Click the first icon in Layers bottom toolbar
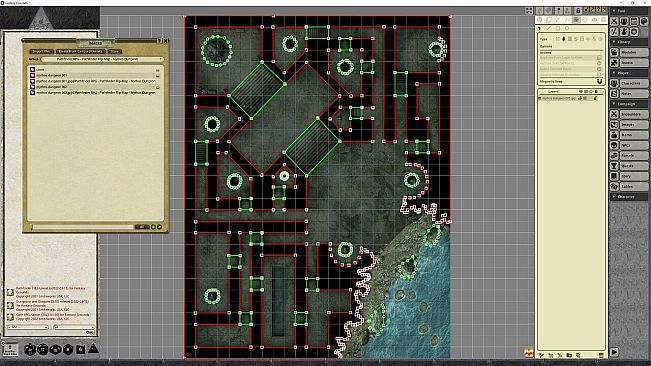Viewport: 651px width, 366px height. [x=542, y=355]
